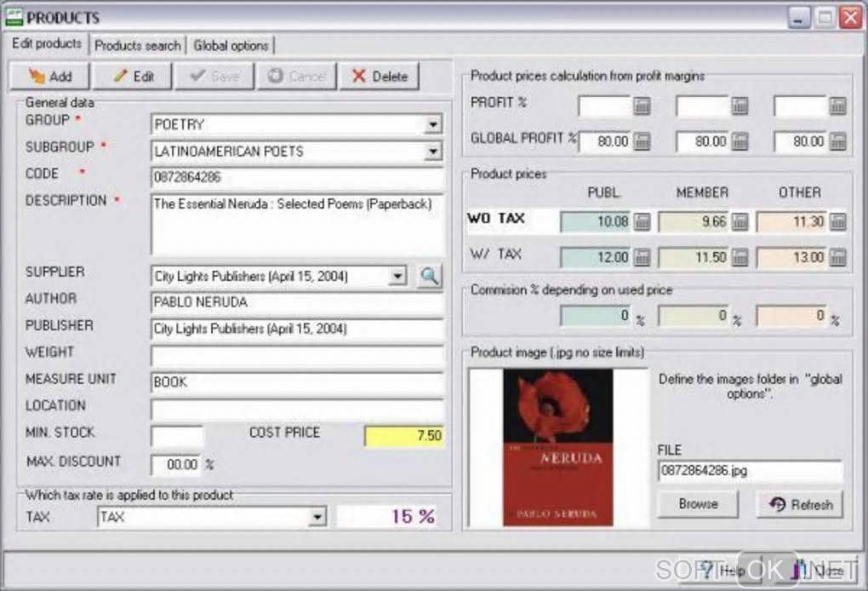The image size is (868, 591).
Task: Search suppliers with the magnifier icon
Action: 429,275
